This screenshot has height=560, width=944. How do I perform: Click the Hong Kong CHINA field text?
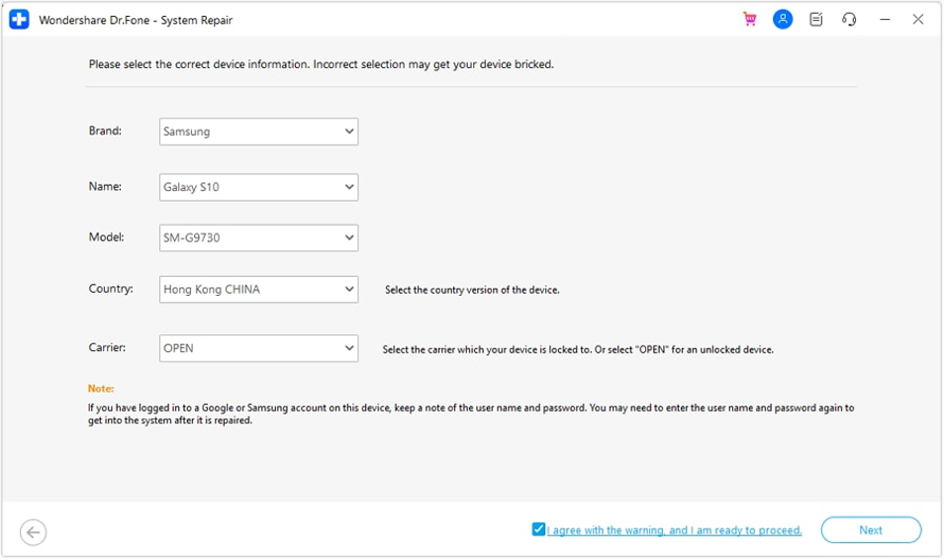click(x=212, y=289)
